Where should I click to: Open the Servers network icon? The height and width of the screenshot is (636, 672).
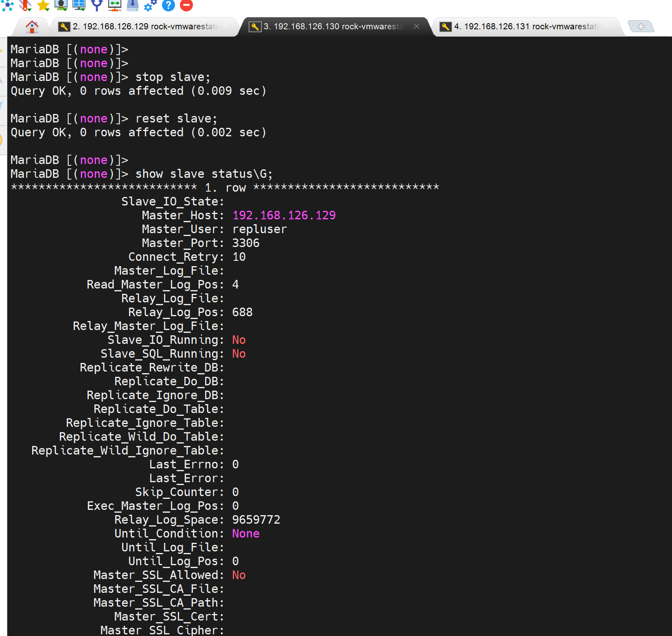tap(7, 5)
